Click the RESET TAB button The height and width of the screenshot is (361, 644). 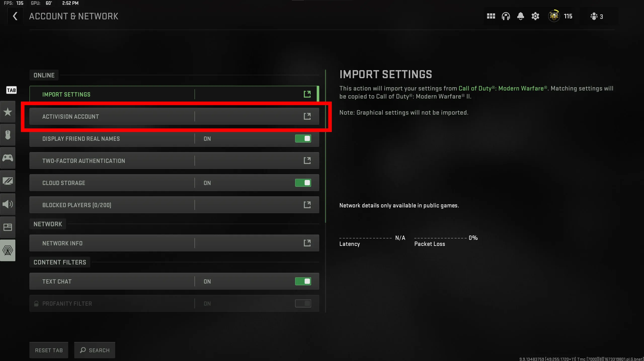pos(49,350)
